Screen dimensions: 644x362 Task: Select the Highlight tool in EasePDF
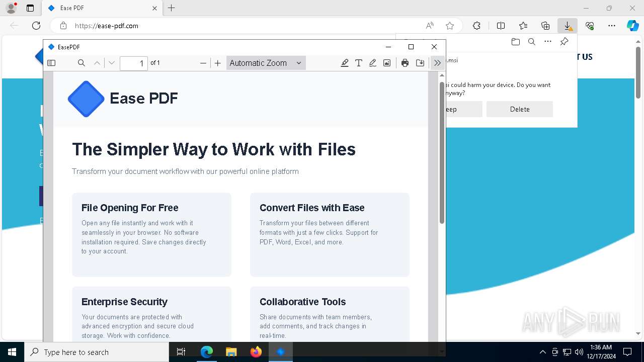(345, 63)
